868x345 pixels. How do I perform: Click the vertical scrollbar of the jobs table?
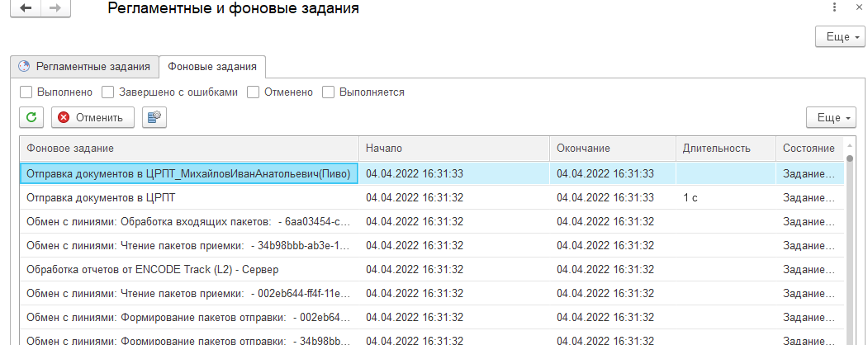[850, 248]
